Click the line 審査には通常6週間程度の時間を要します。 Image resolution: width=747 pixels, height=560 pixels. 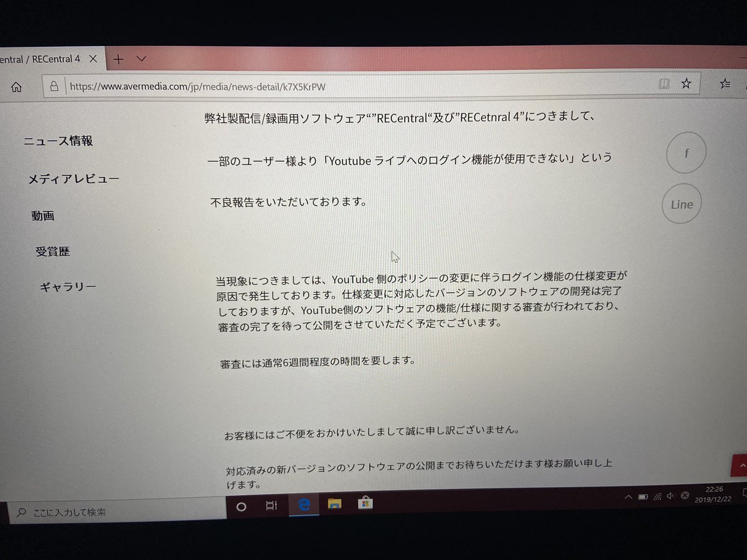pyautogui.click(x=317, y=361)
